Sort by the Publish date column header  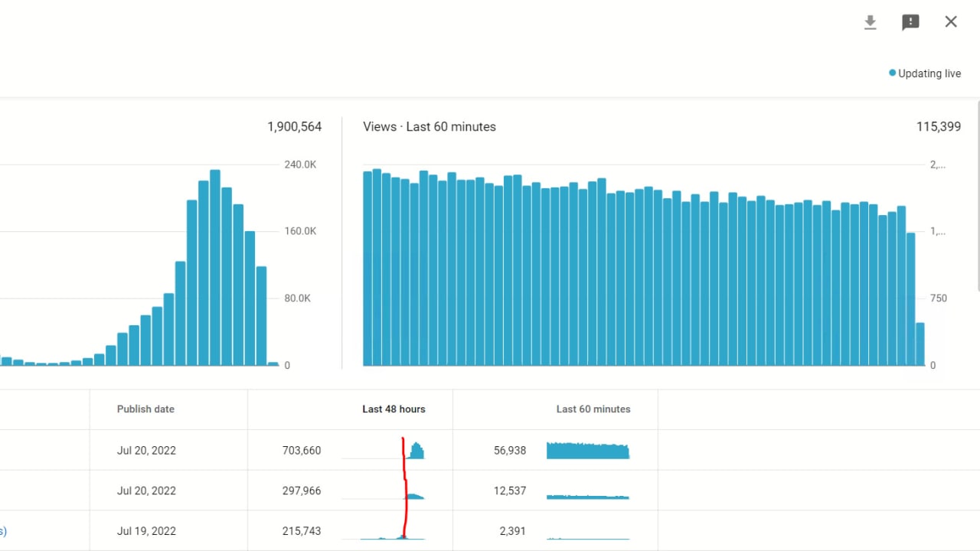click(x=145, y=409)
